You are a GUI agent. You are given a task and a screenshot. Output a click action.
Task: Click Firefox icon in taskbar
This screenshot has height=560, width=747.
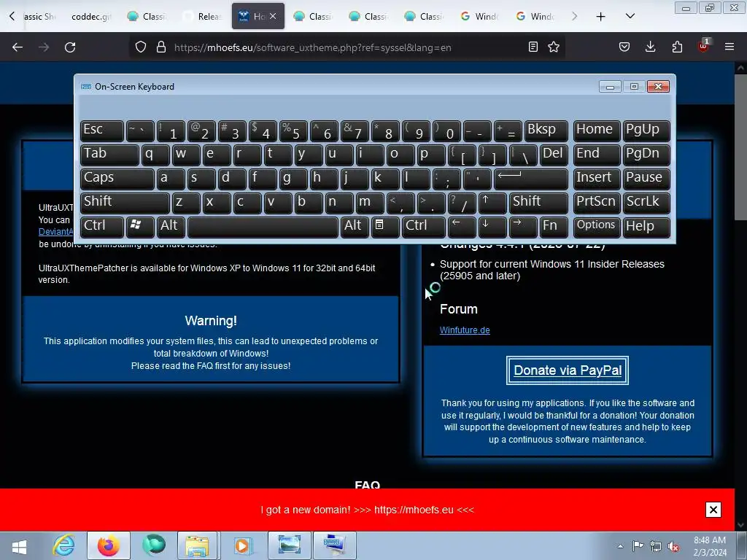[109, 545]
